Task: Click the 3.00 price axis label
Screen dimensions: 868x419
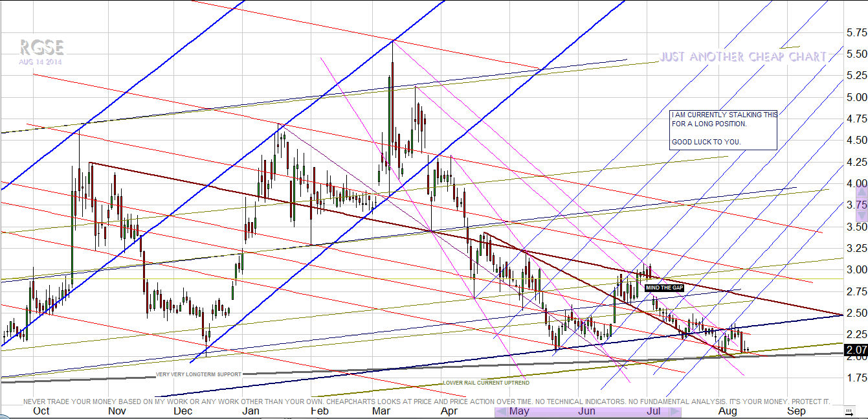Action: [852, 269]
